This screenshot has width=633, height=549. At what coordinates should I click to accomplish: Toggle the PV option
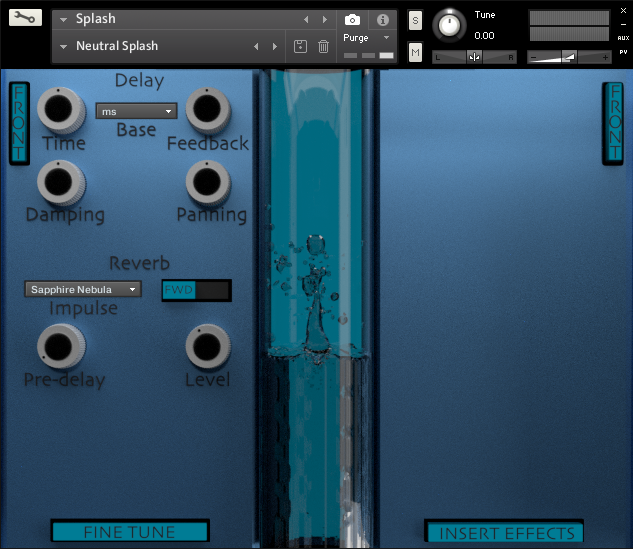pos(623,52)
